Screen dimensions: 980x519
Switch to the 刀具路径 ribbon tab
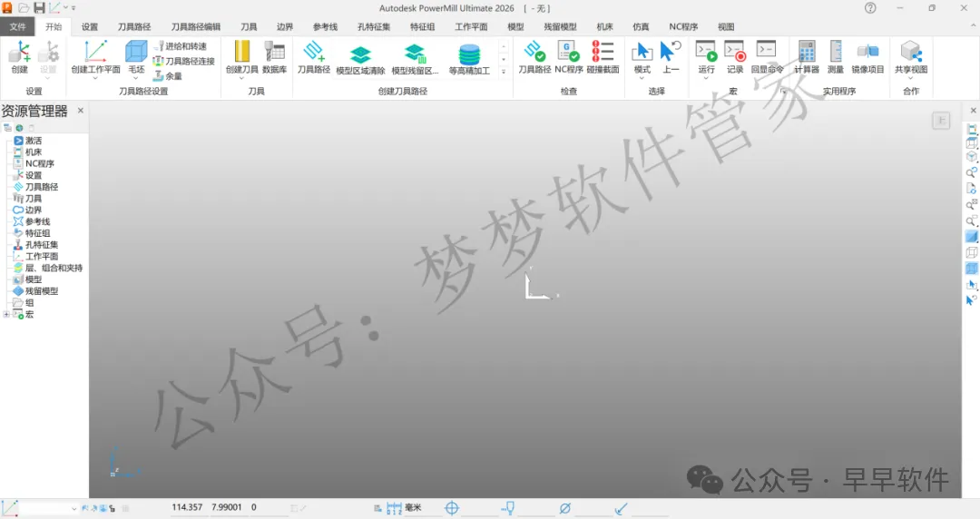click(x=134, y=27)
